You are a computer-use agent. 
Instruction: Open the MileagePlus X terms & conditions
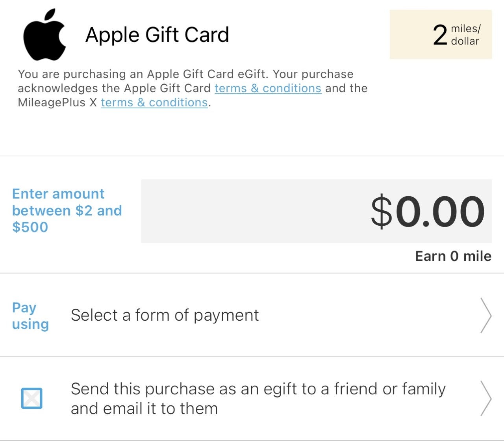154,102
